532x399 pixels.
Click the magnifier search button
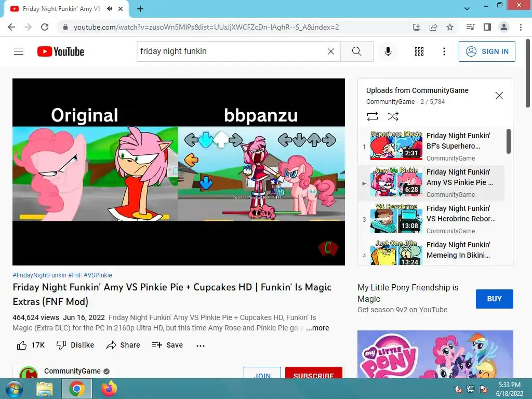356,51
